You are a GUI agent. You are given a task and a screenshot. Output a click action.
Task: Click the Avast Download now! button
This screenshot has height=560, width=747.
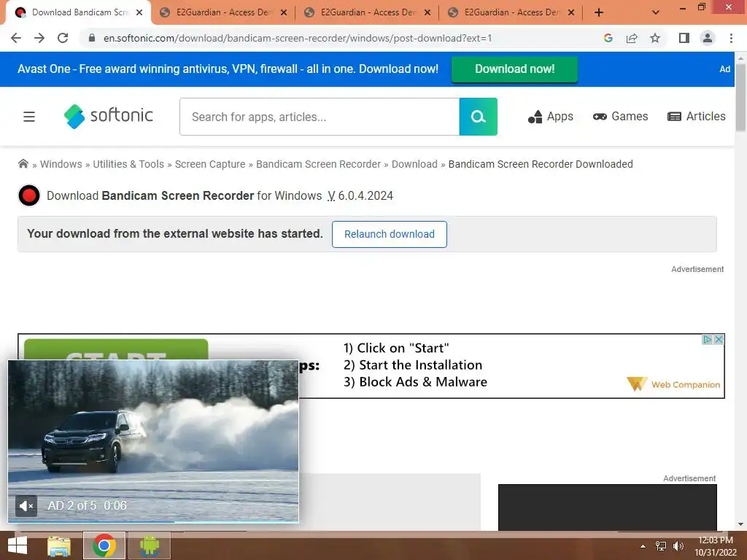coord(514,69)
